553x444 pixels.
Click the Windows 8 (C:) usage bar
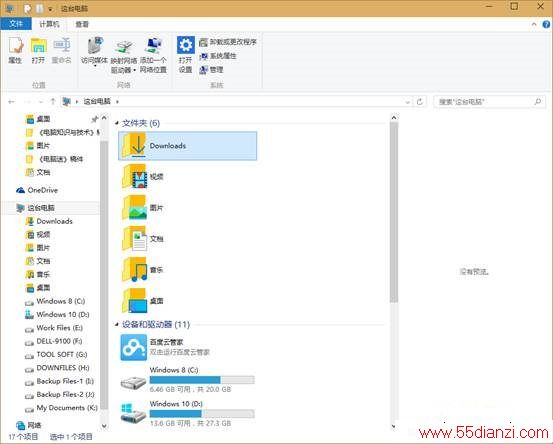(x=202, y=380)
